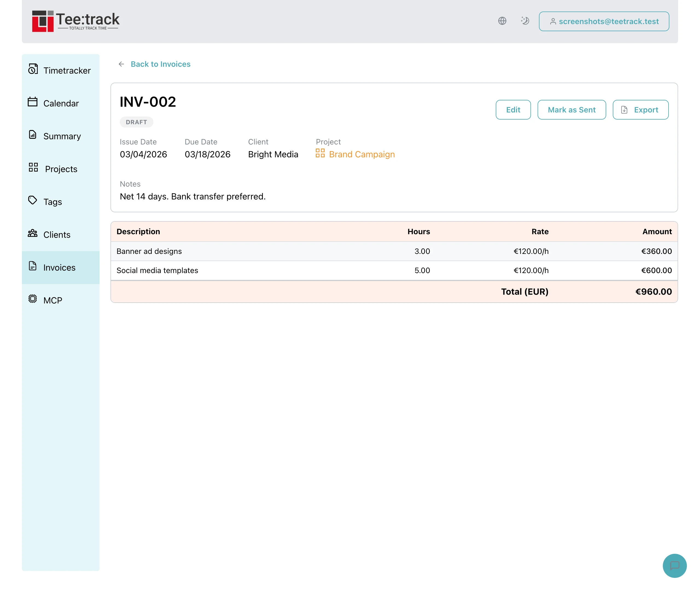
Task: Open the MCP page
Action: coord(61,300)
